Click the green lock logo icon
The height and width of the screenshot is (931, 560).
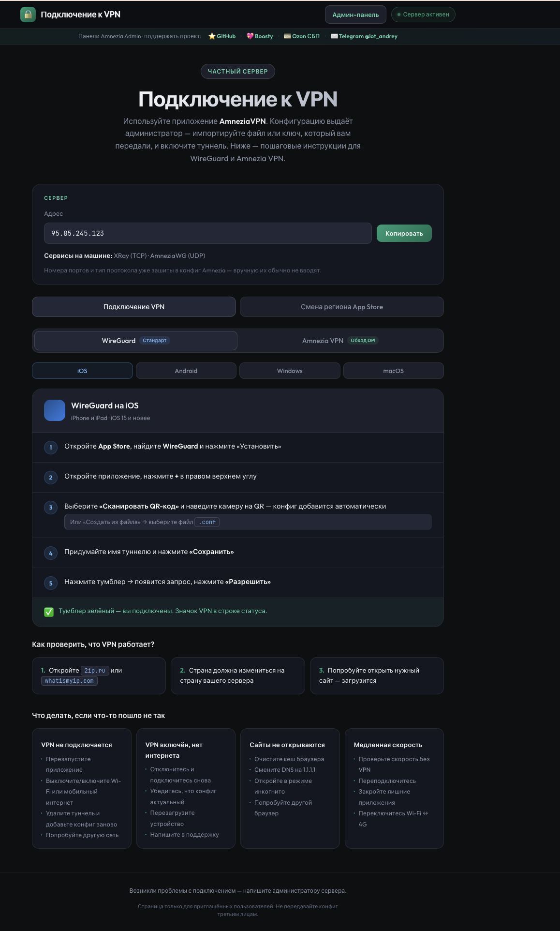(28, 15)
